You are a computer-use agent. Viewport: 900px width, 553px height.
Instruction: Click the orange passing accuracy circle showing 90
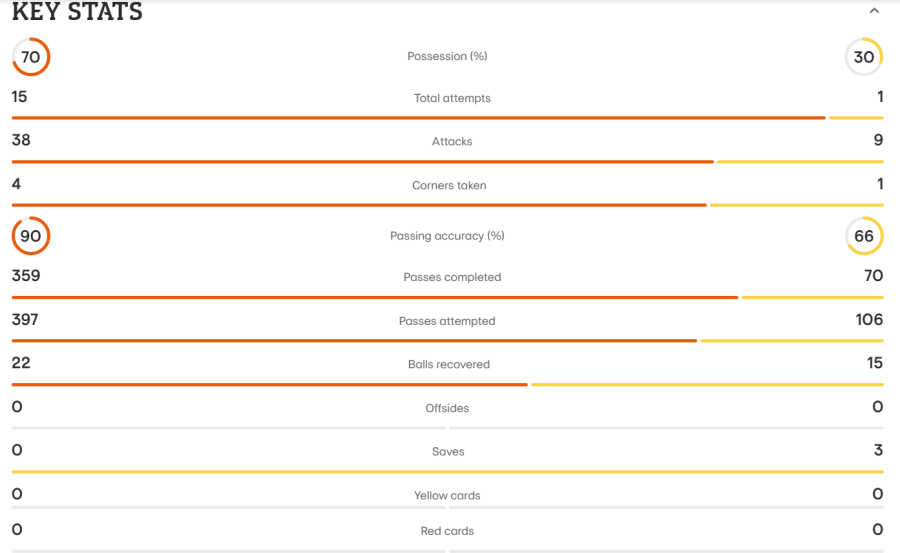tap(31, 235)
